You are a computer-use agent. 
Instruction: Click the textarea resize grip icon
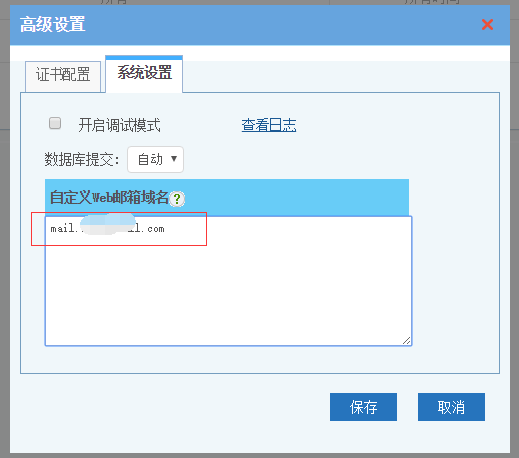pyautogui.click(x=406, y=340)
